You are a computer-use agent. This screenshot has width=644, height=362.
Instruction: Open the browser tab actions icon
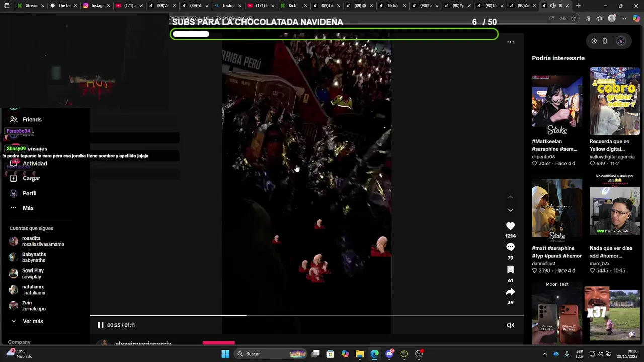pyautogui.click(x=7, y=6)
